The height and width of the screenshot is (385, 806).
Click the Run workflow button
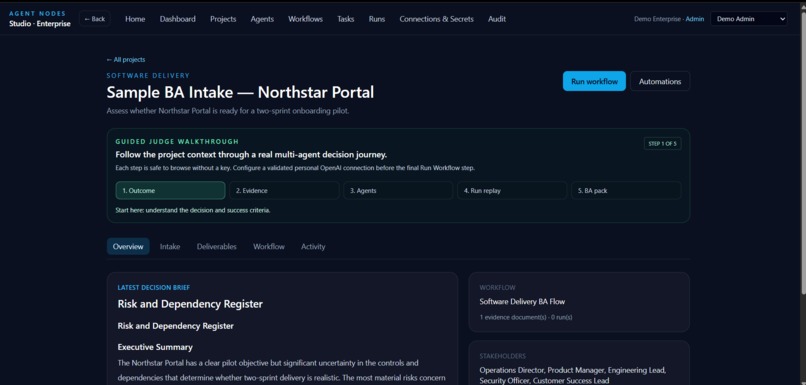[x=594, y=81]
